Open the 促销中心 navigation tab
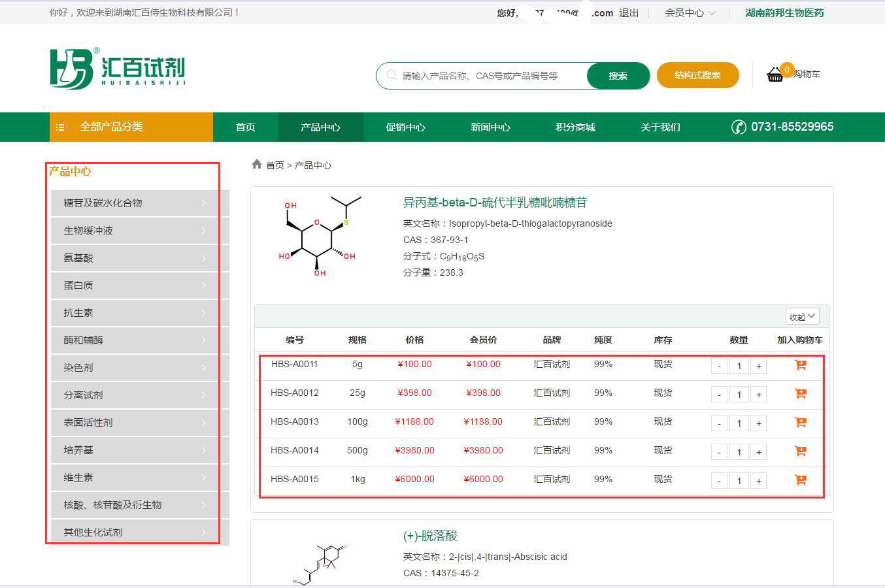Image resolution: width=885 pixels, height=588 pixels. [405, 127]
